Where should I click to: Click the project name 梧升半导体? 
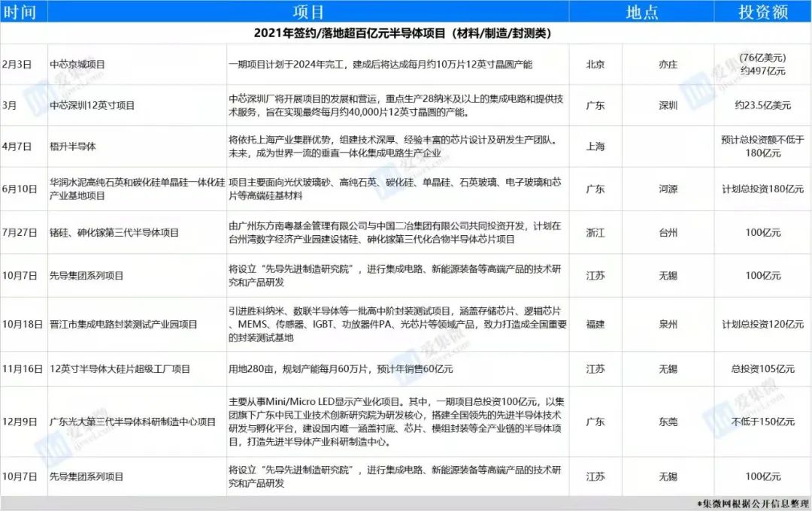pyautogui.click(x=72, y=147)
